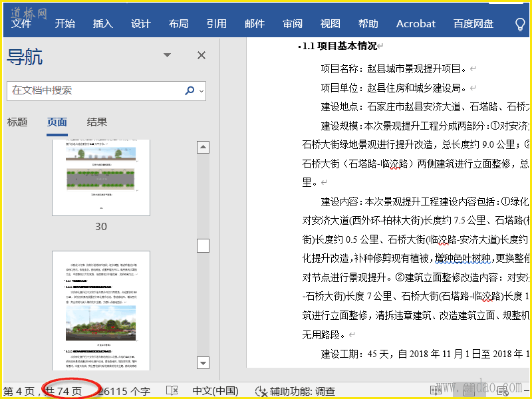
Task: Click the page number 30 label
Action: (x=101, y=226)
